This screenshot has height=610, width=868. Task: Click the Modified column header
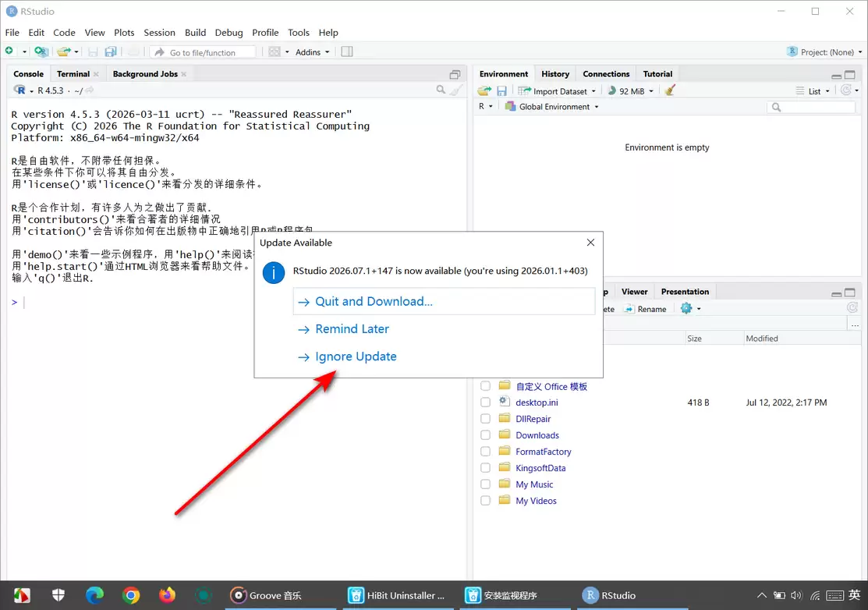pyautogui.click(x=762, y=339)
